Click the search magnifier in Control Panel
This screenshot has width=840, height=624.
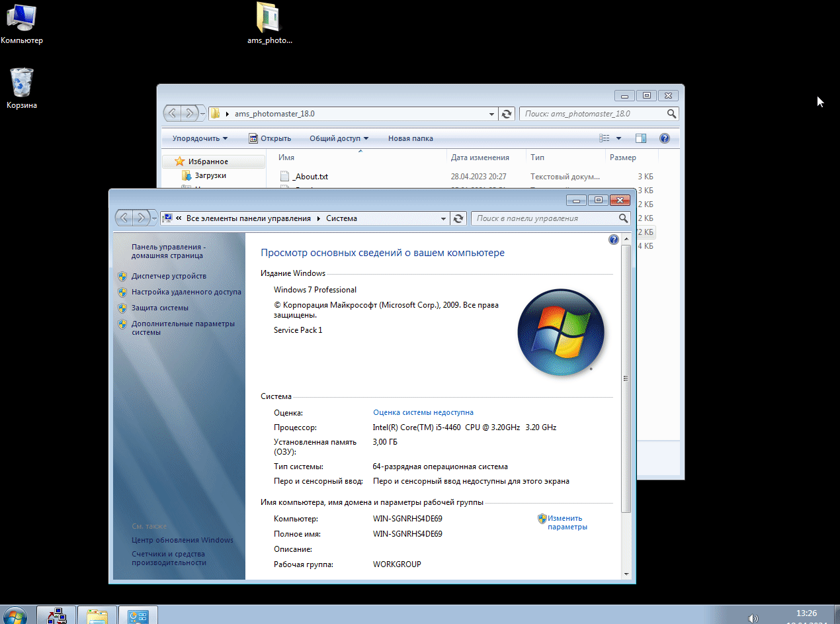623,218
